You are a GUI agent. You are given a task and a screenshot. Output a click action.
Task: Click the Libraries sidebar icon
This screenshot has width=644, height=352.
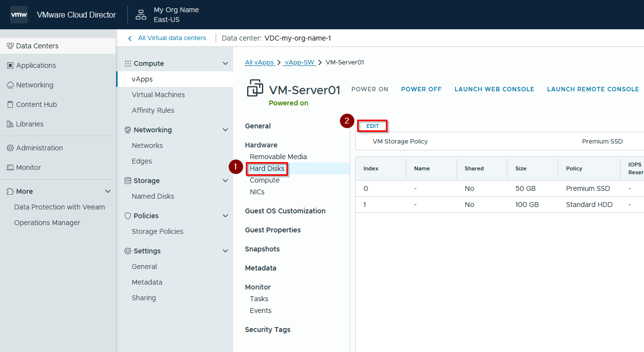click(10, 124)
